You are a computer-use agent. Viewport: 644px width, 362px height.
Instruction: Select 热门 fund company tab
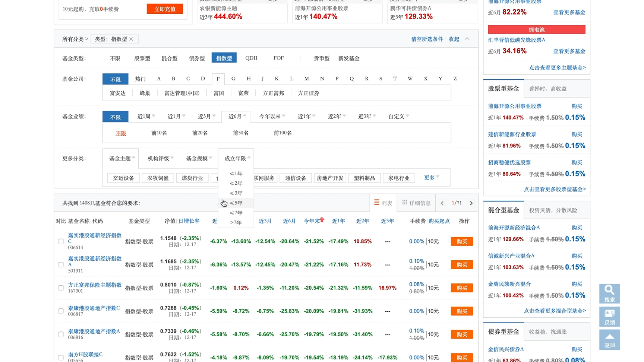140,79
